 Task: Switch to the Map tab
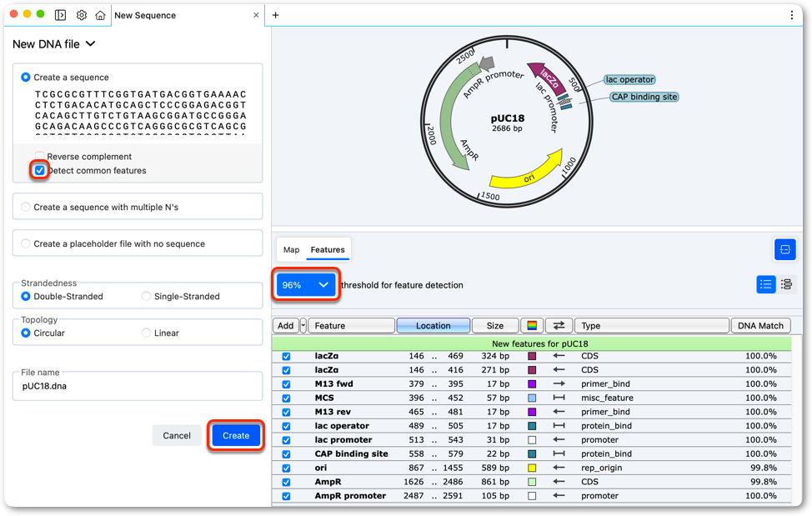click(291, 249)
